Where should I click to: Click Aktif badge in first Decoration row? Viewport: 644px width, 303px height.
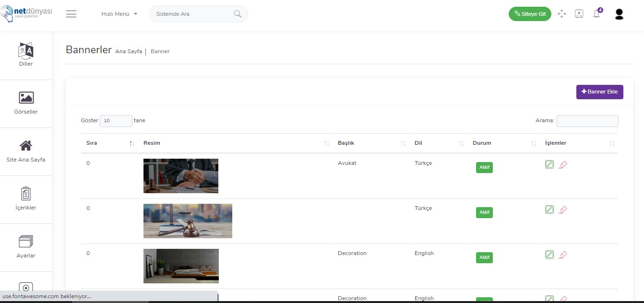coord(484,257)
